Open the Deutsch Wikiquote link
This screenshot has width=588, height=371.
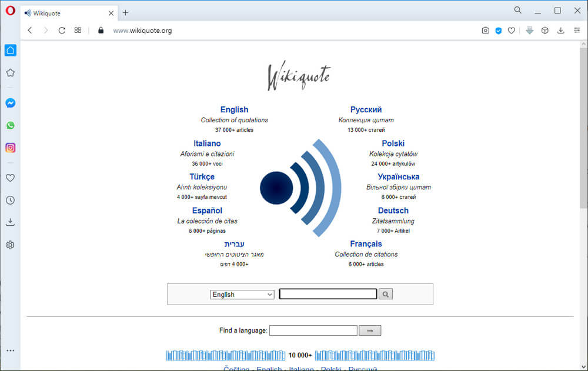point(393,210)
